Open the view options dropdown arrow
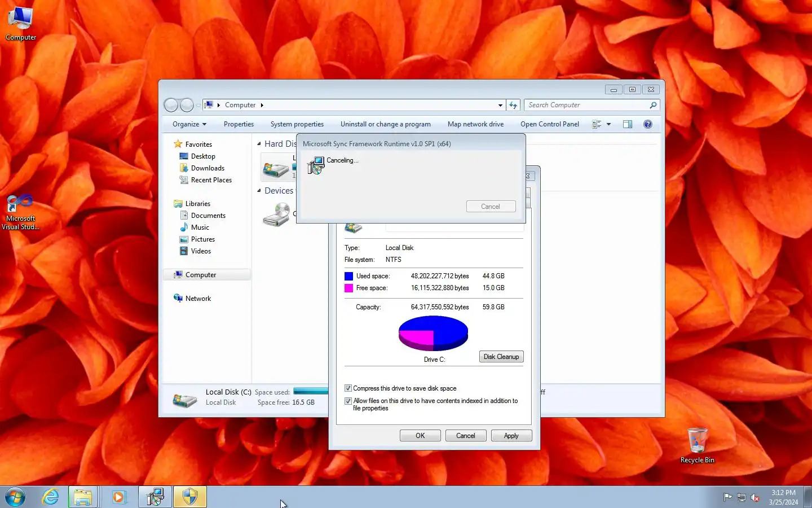The image size is (812, 508). (x=608, y=124)
